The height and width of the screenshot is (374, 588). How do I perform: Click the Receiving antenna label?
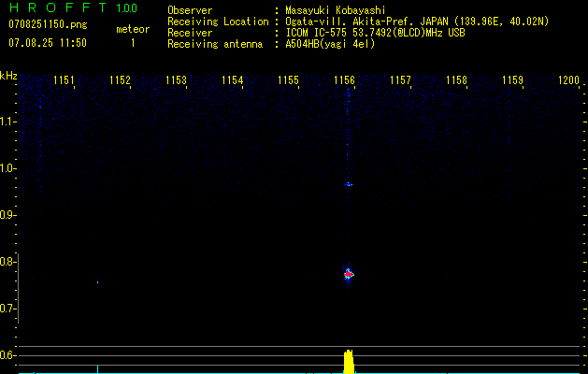(215, 44)
